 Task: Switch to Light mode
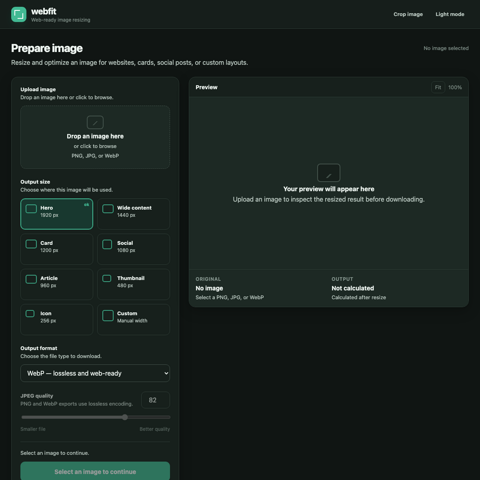point(450,14)
